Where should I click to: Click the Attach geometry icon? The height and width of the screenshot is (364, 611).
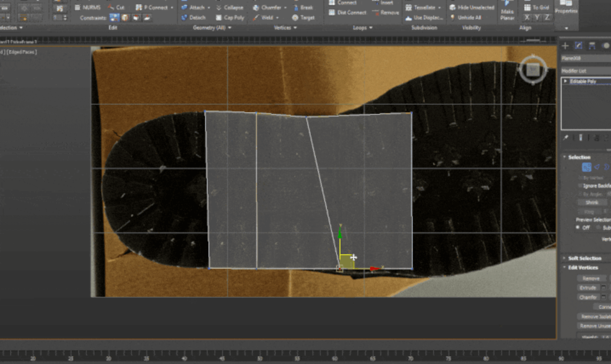click(184, 7)
